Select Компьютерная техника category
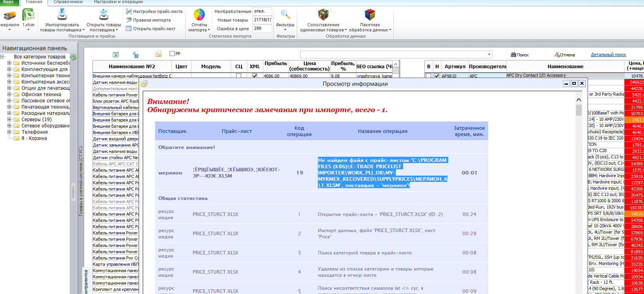Image resolution: width=644 pixels, height=294 pixels. click(x=45, y=76)
